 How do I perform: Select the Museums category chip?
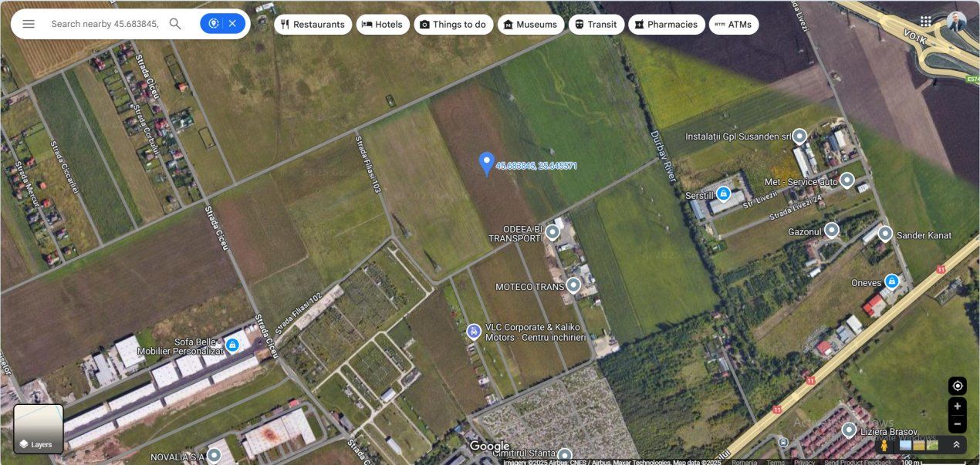(531, 25)
